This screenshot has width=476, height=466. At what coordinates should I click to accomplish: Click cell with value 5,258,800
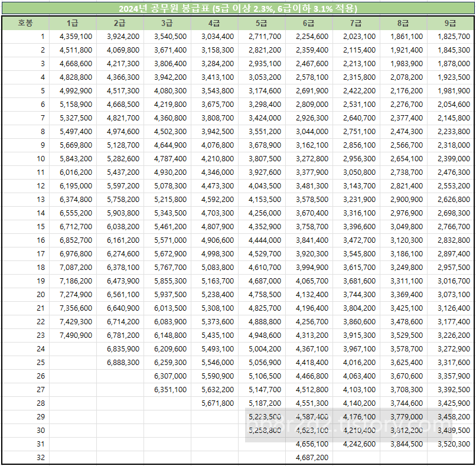262,431
